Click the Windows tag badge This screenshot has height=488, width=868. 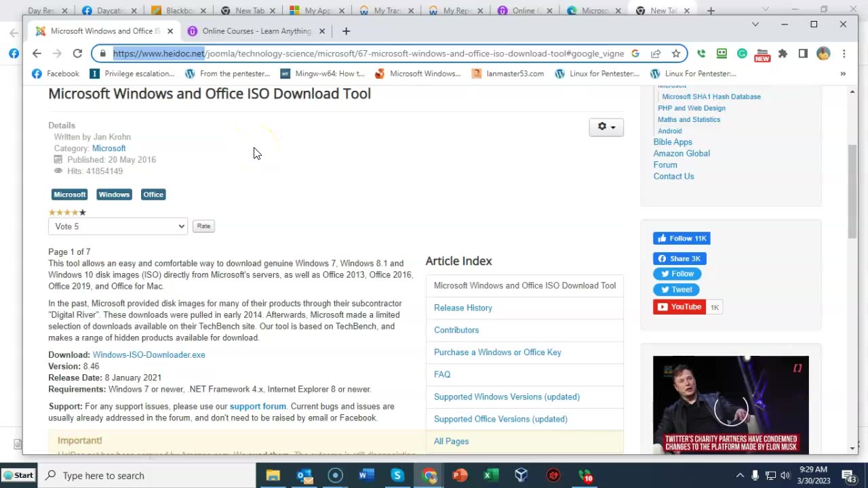coord(114,195)
